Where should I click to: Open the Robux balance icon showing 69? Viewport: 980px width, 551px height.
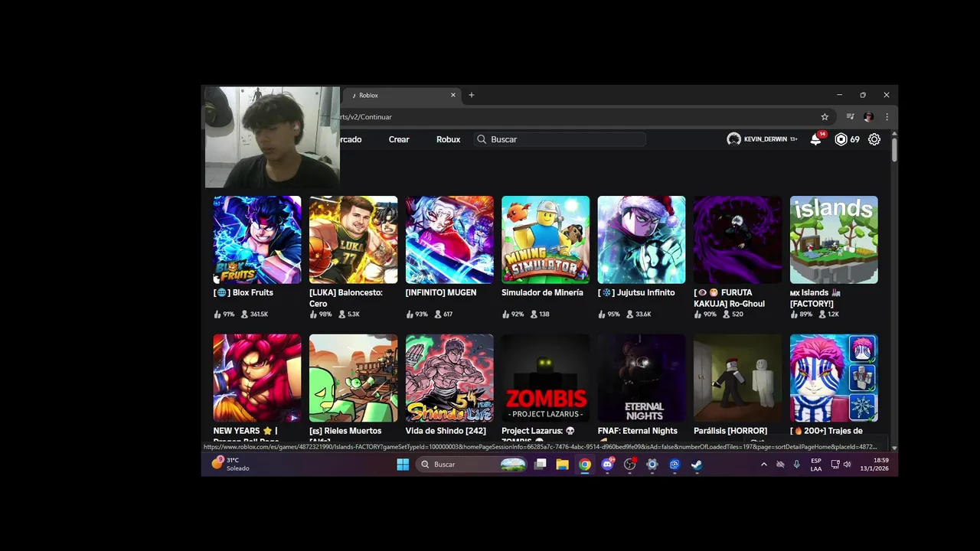(x=841, y=139)
